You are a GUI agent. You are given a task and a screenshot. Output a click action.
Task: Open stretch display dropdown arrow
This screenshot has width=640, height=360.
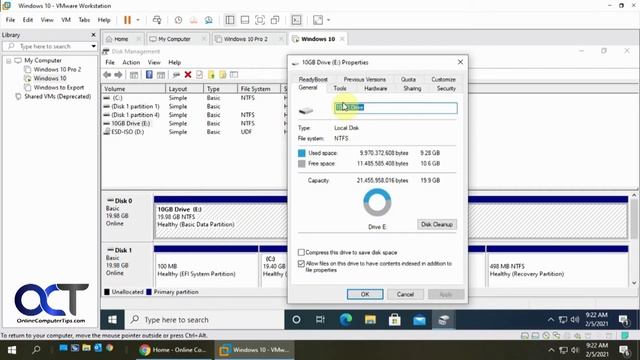(329, 20)
